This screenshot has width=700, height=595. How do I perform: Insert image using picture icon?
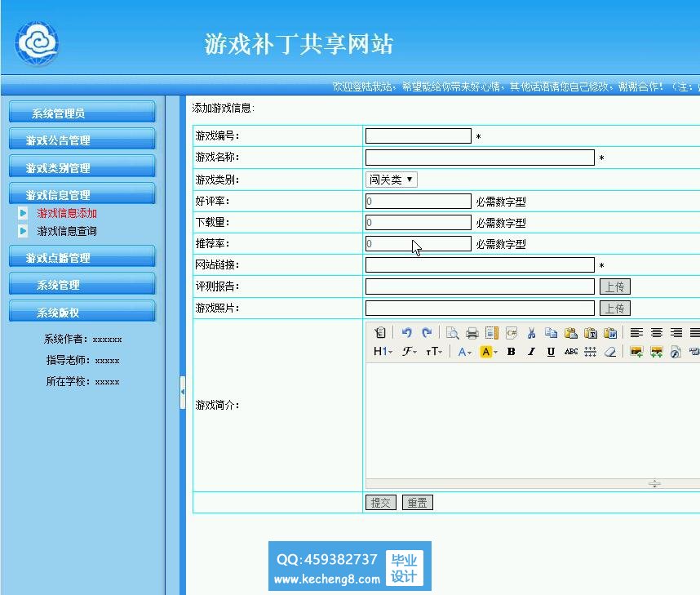click(636, 352)
